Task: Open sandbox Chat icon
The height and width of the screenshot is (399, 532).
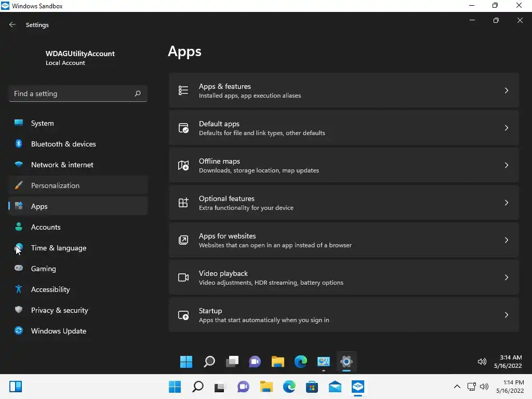Action: click(x=255, y=362)
